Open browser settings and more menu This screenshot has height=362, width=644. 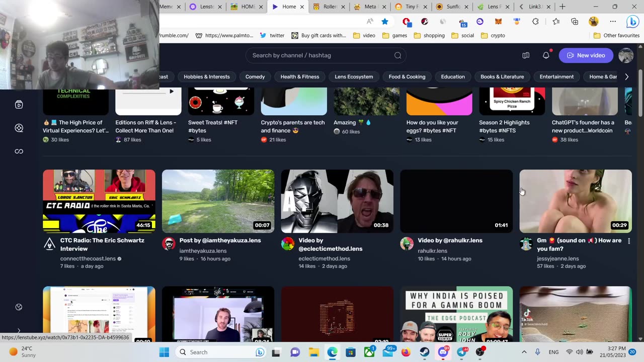click(613, 21)
